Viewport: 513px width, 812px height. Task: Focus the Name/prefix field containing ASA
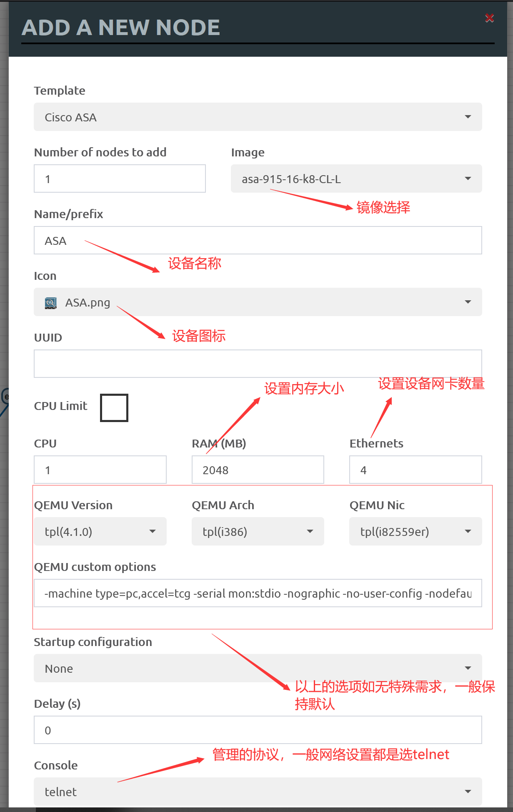[258, 240]
